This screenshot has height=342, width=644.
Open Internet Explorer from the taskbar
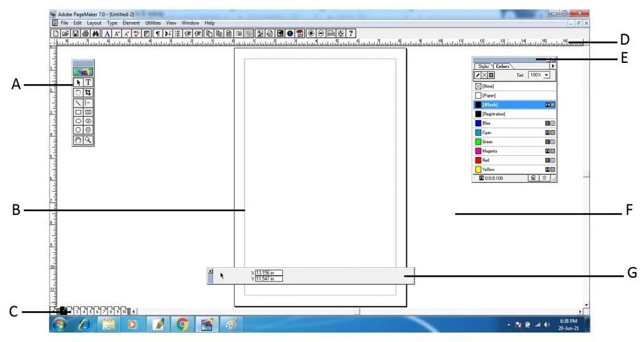(x=84, y=324)
